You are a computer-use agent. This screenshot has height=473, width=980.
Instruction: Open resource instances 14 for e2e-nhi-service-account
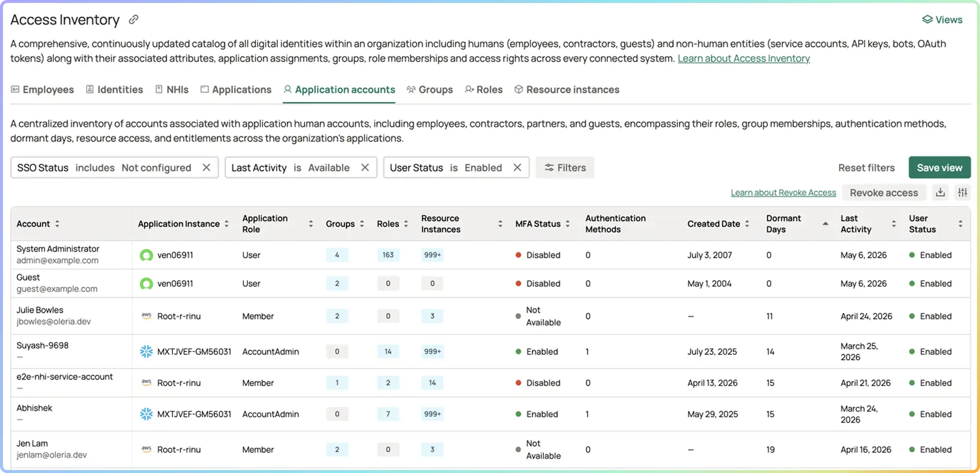[x=433, y=383]
